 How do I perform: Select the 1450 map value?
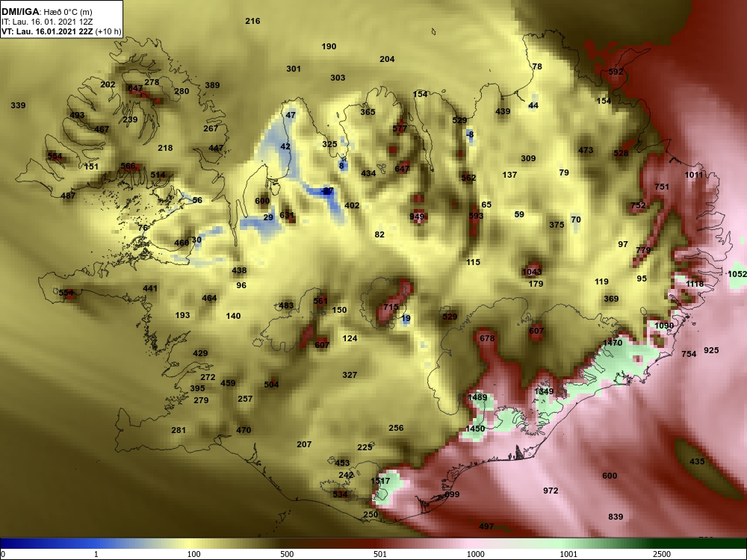pos(475,429)
